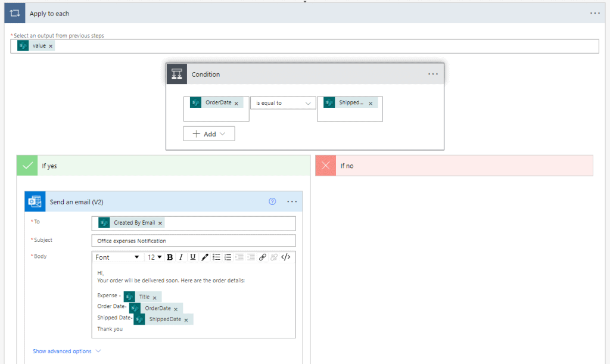This screenshot has width=610, height=364.
Task: Open Send an email ellipsis menu
Action: point(292,201)
